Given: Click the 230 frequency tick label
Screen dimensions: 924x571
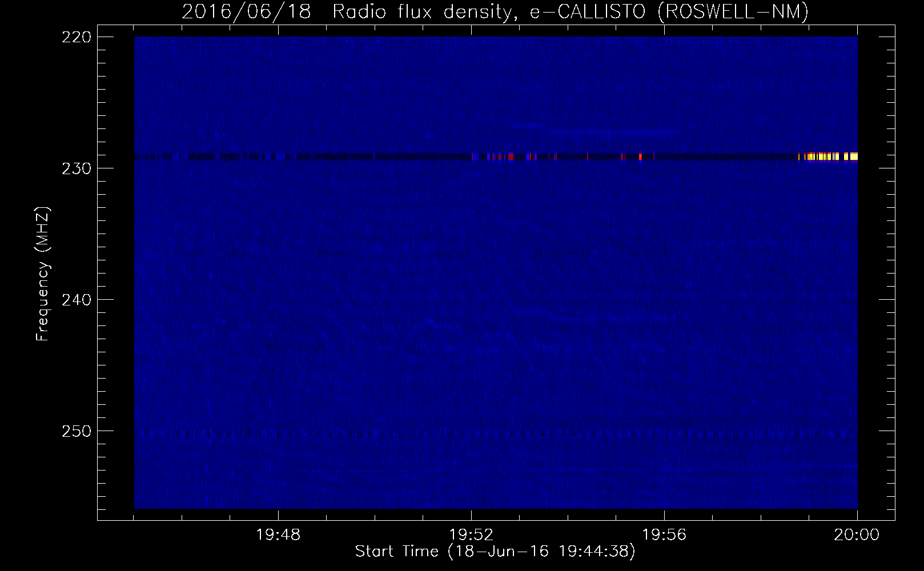Looking at the screenshot, I should [x=76, y=168].
